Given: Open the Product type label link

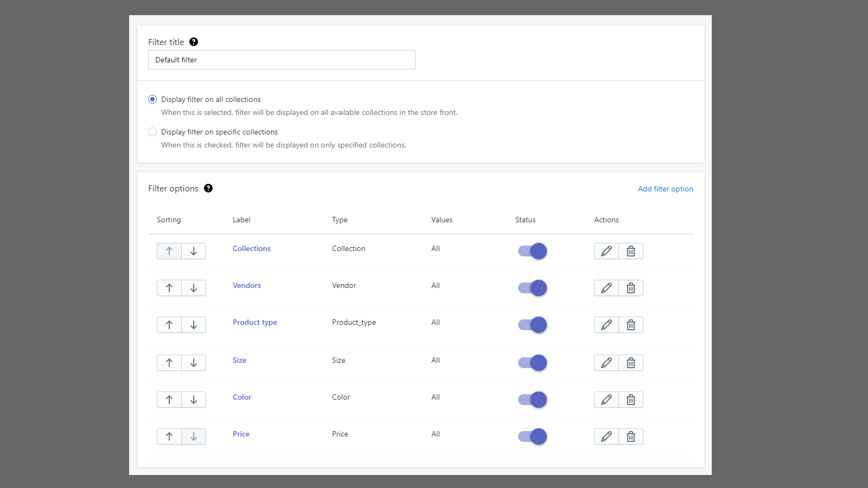Looking at the screenshot, I should [254, 322].
